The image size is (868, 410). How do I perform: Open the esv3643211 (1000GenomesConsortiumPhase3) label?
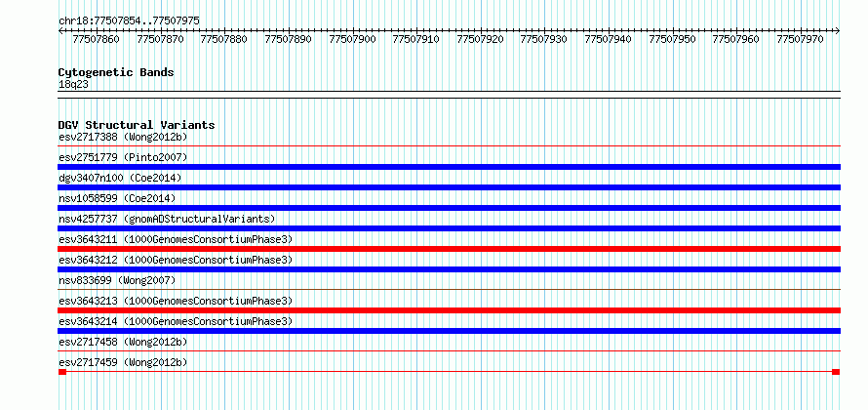click(x=176, y=239)
